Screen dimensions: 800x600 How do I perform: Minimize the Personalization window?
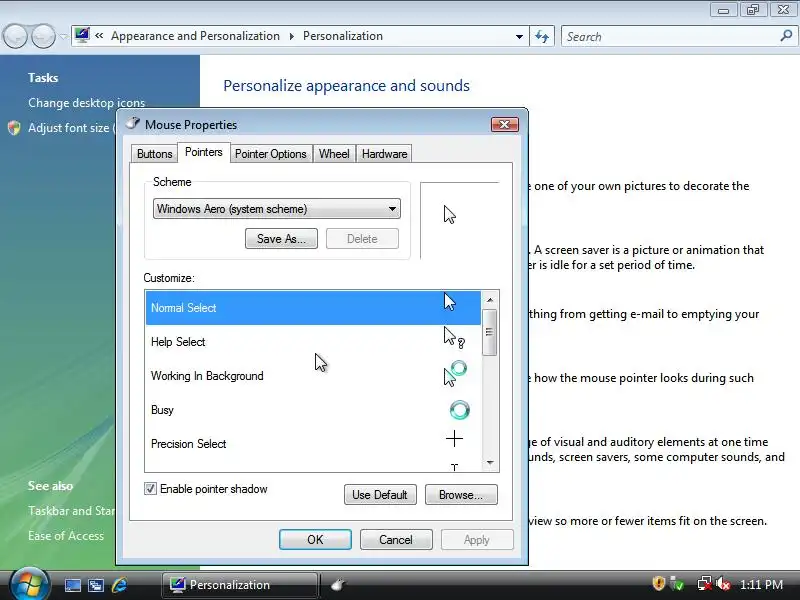pos(723,10)
